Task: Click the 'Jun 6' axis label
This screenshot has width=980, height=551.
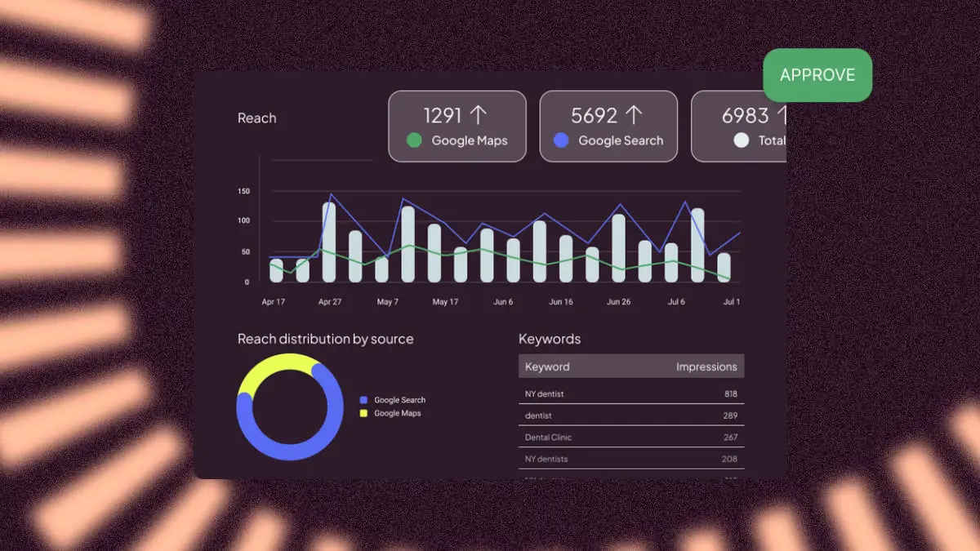Action: point(503,302)
